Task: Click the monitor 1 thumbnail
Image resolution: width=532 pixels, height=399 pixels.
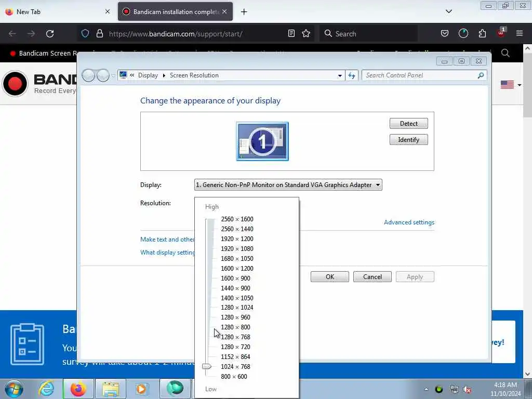Action: [x=262, y=141]
